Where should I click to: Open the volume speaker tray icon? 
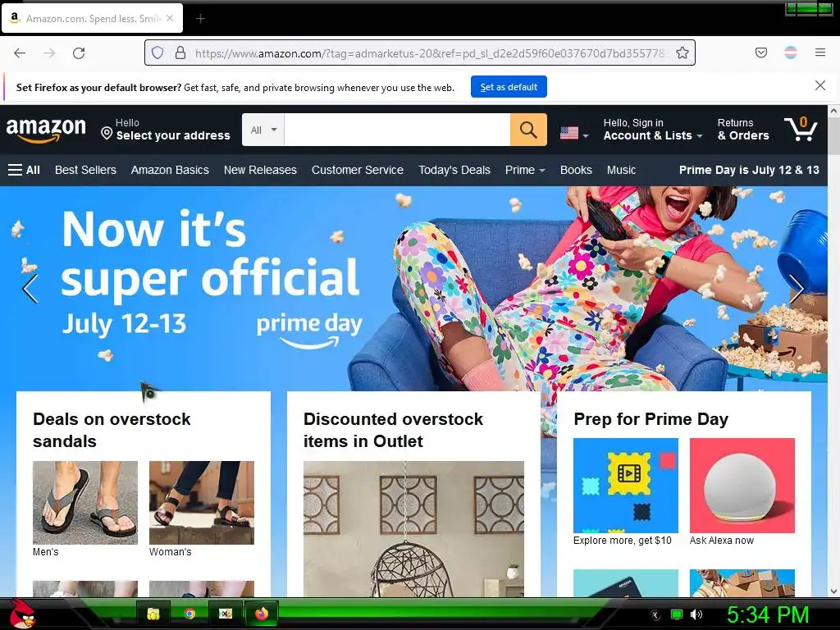pos(696,614)
